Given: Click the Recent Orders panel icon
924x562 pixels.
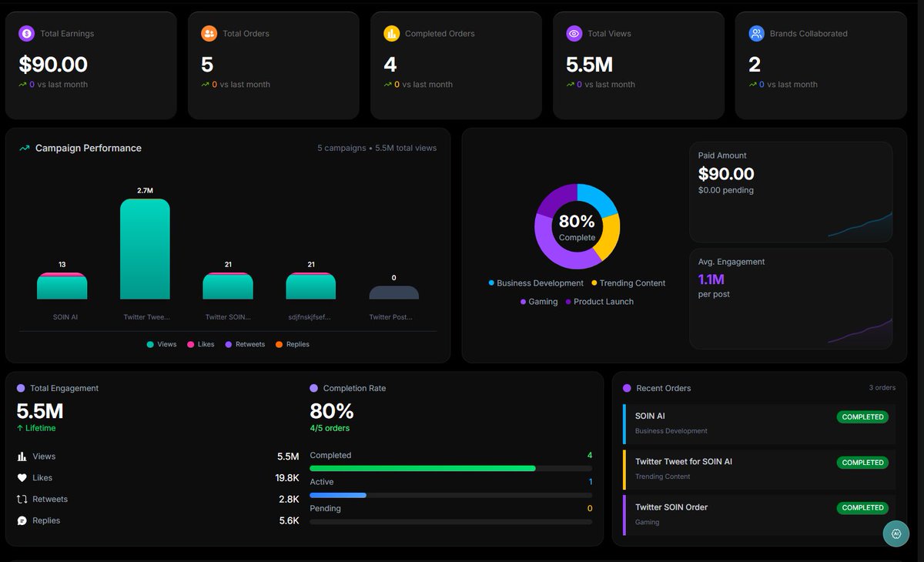Looking at the screenshot, I should pyautogui.click(x=625, y=388).
